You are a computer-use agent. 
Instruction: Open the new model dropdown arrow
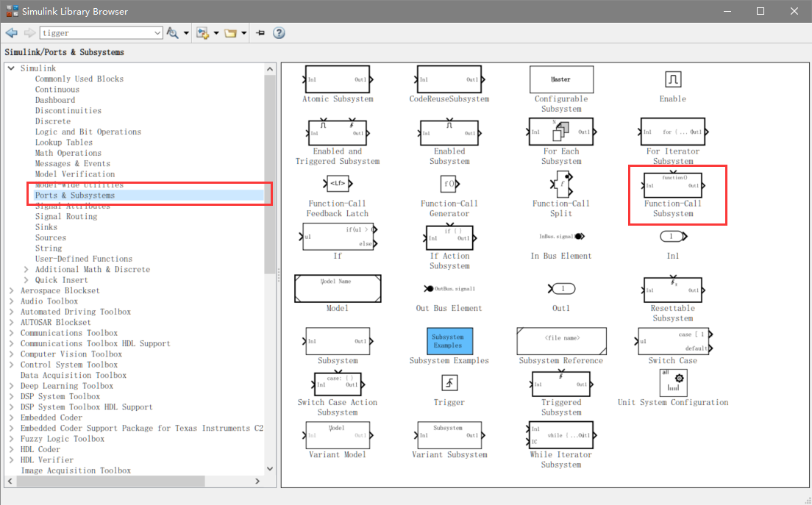[216, 33]
